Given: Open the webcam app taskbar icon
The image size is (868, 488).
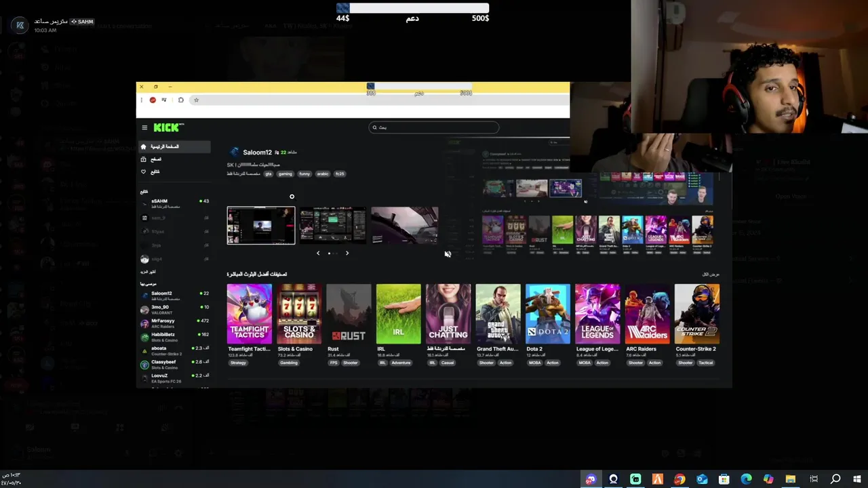Looking at the screenshot, I should click(613, 479).
